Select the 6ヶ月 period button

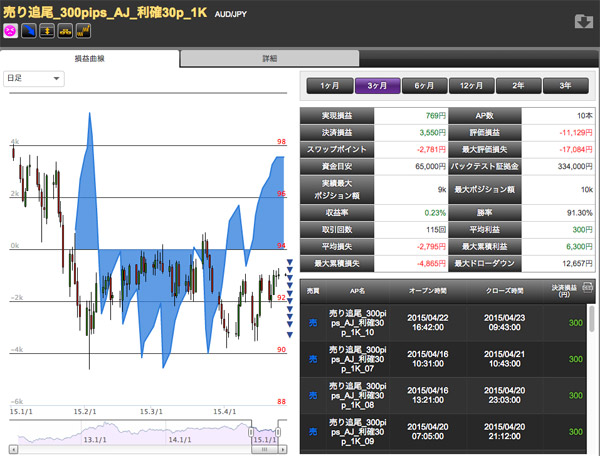424,86
